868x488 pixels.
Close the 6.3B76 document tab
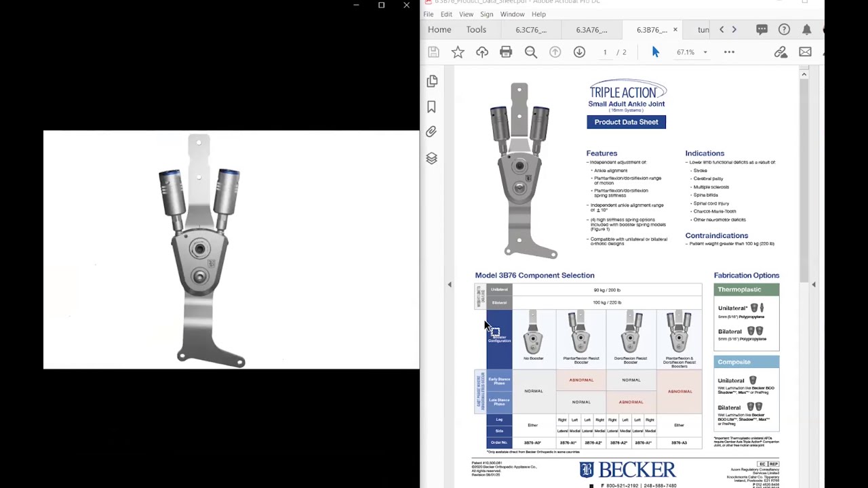tap(675, 30)
